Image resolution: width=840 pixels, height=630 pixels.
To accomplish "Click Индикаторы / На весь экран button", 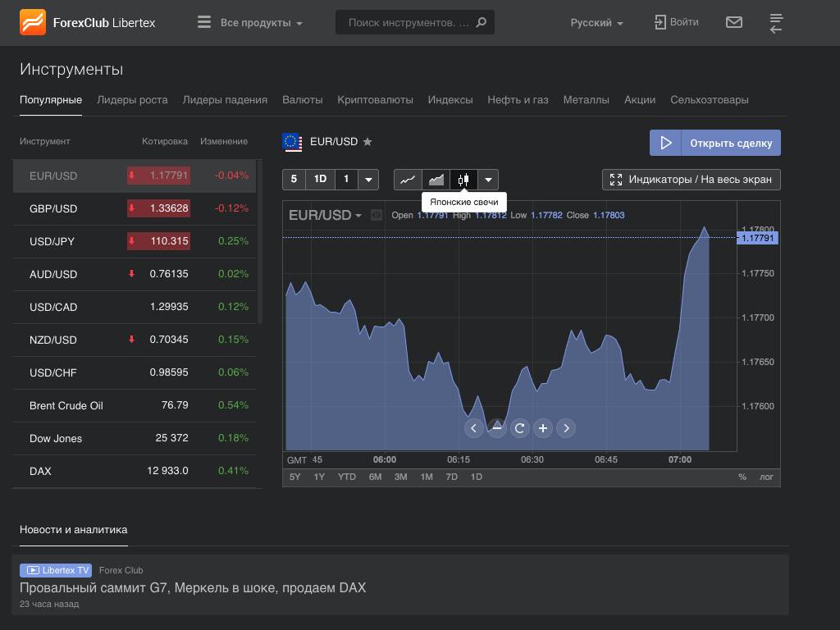I will pos(691,180).
